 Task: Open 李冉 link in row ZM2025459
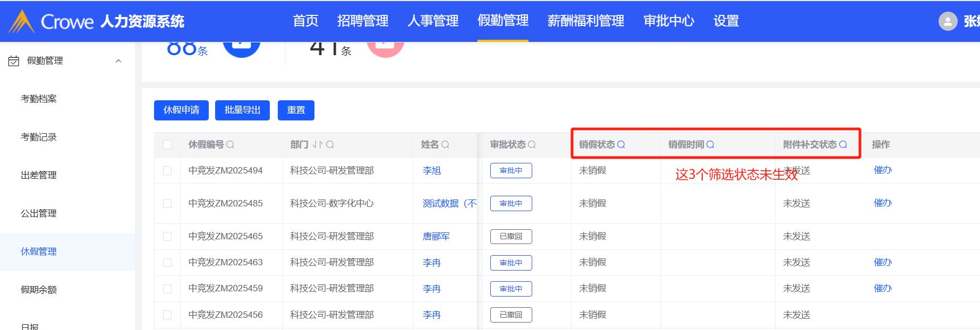pos(432,289)
